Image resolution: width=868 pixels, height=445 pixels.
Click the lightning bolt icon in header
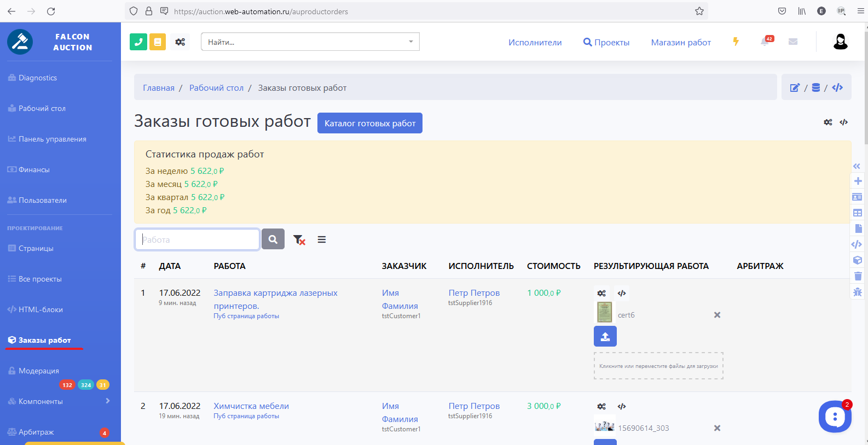736,42
